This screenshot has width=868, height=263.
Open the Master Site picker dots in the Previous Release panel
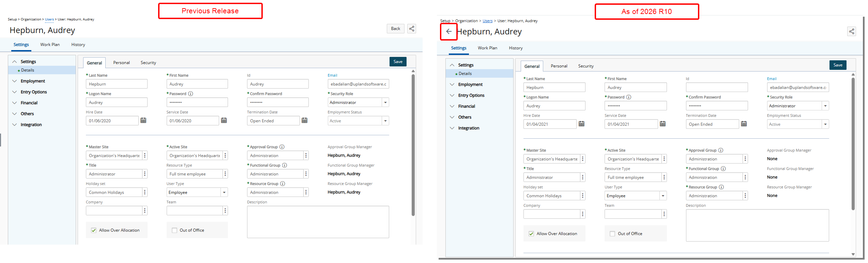tap(145, 156)
